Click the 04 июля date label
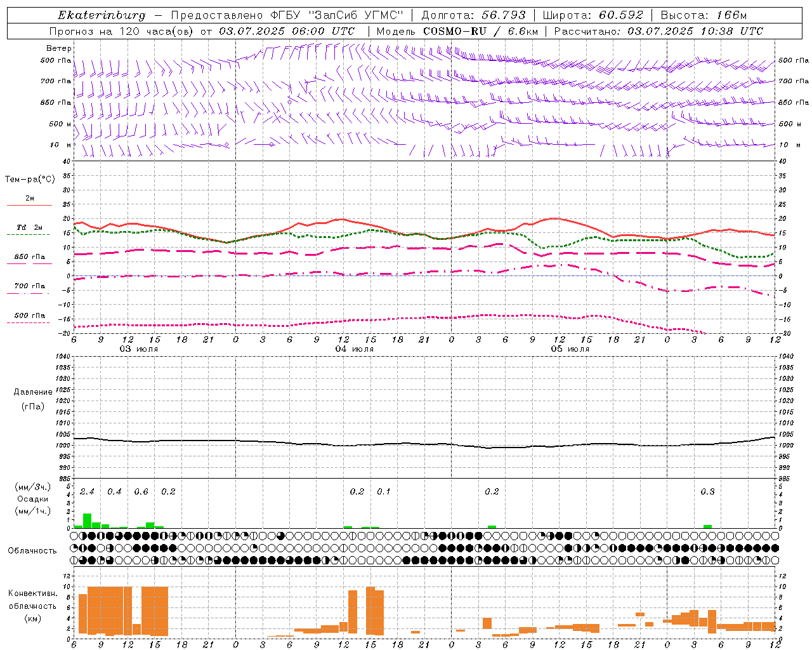 [355, 349]
